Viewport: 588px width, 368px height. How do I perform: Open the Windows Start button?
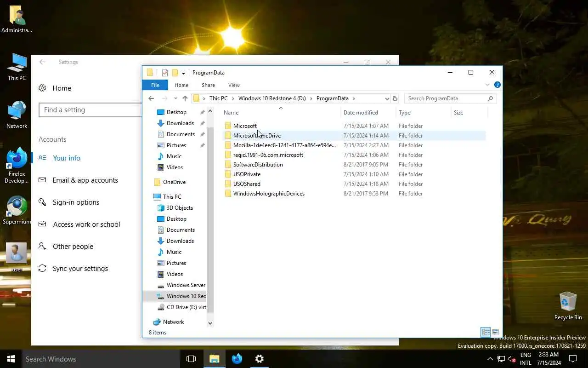(11, 359)
